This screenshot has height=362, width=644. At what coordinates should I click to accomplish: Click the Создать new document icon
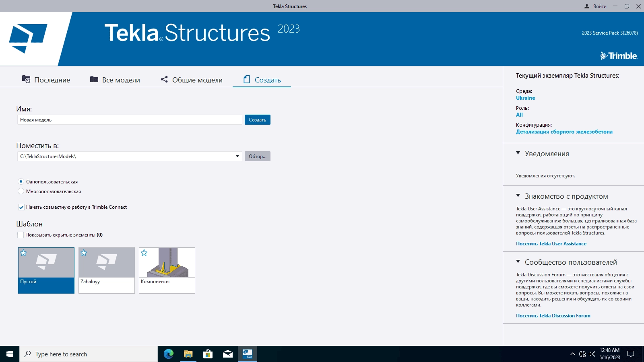point(247,79)
